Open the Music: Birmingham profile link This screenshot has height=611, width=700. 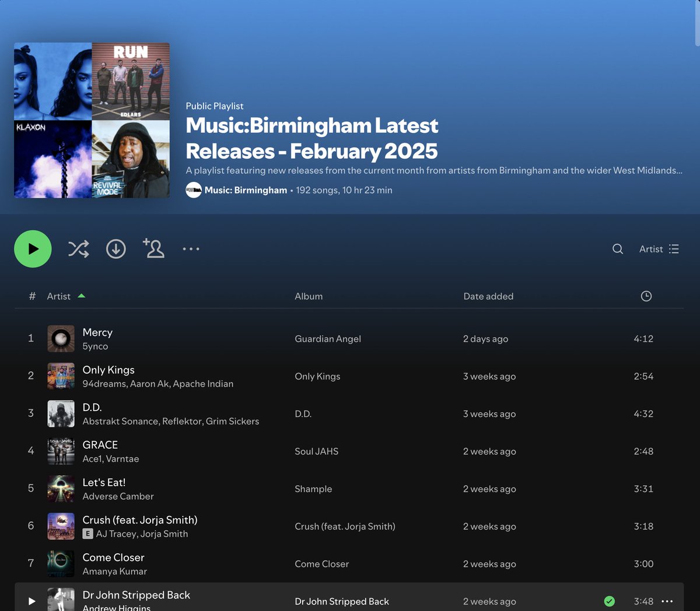(x=246, y=190)
